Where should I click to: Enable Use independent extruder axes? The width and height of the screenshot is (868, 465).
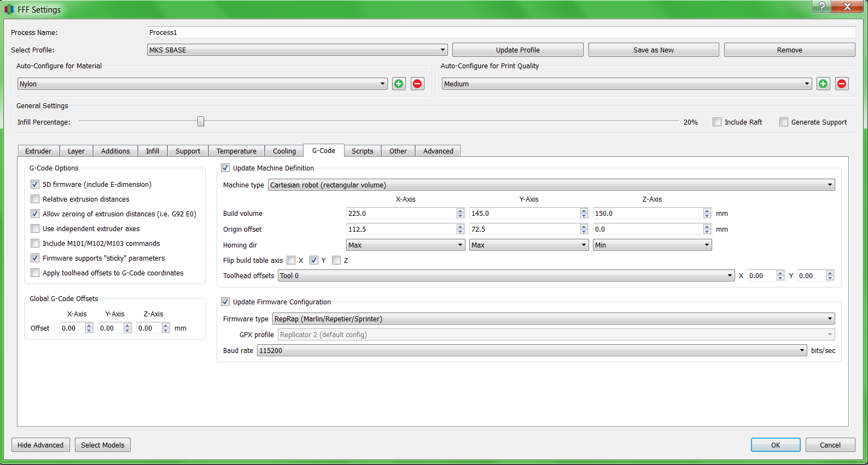tap(35, 228)
